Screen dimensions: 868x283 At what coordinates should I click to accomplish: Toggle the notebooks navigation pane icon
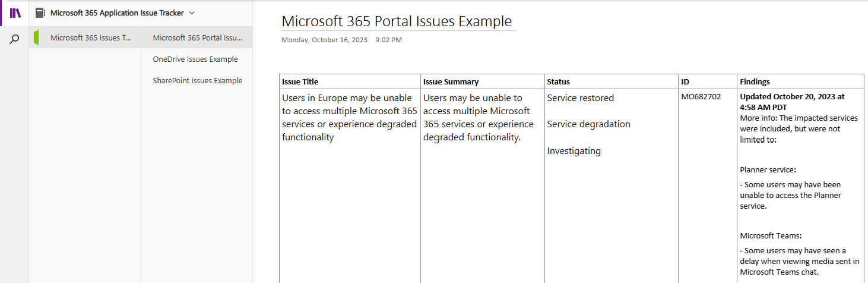pyautogui.click(x=15, y=13)
